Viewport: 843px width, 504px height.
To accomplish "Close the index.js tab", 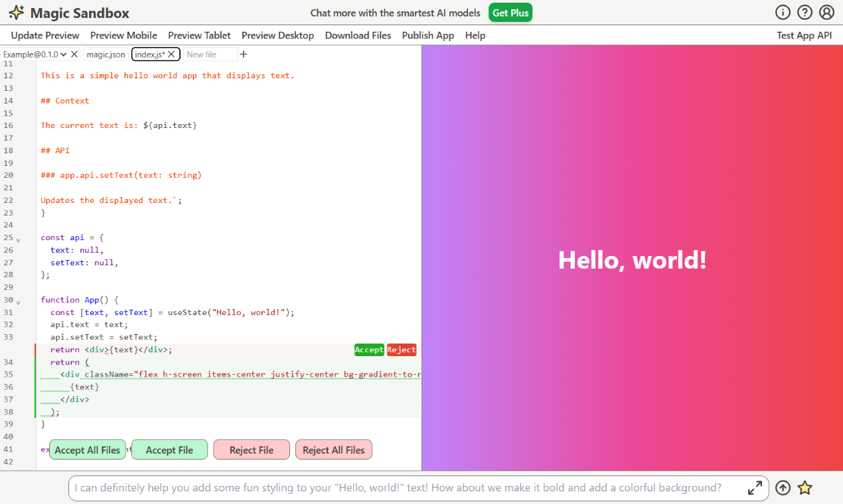I will click(171, 54).
